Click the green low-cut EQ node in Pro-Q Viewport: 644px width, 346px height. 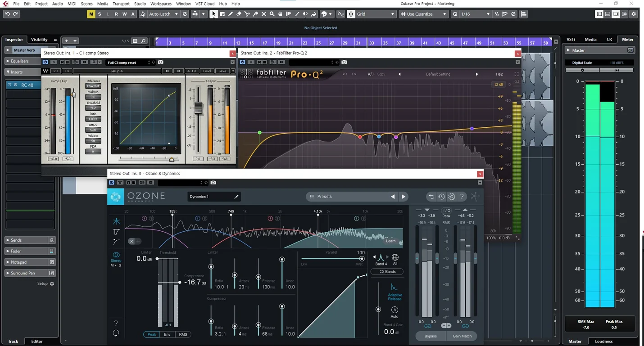pos(259,133)
